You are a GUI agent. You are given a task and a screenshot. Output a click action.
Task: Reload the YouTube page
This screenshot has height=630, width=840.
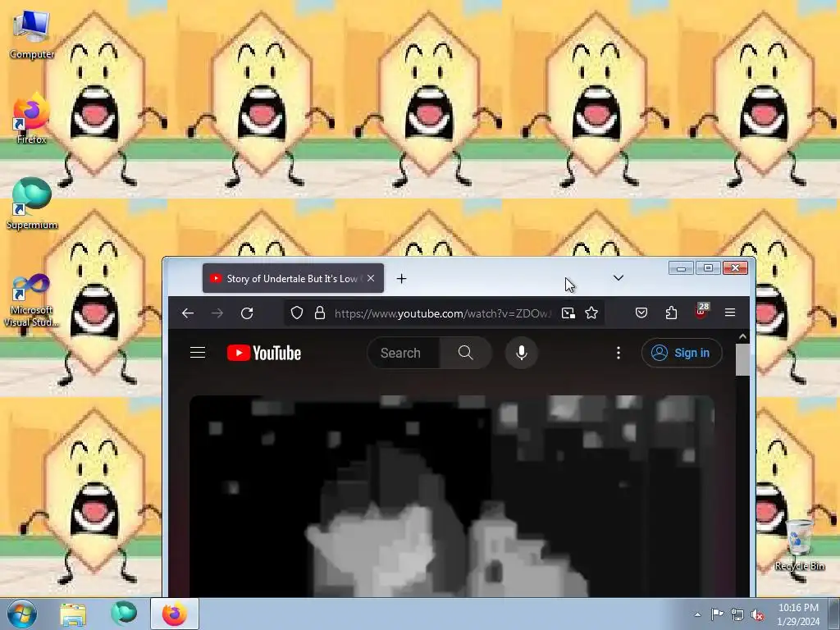(x=246, y=313)
